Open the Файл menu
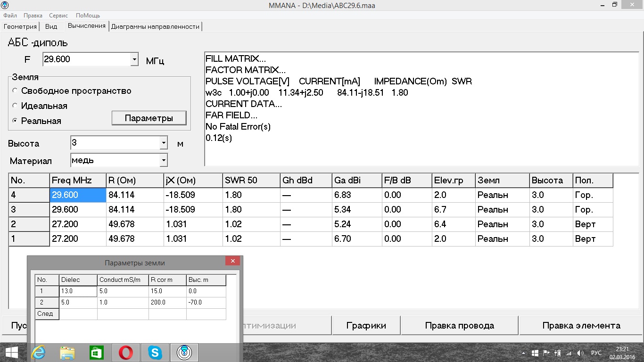Viewport: 644px width, 362px height. tap(10, 16)
